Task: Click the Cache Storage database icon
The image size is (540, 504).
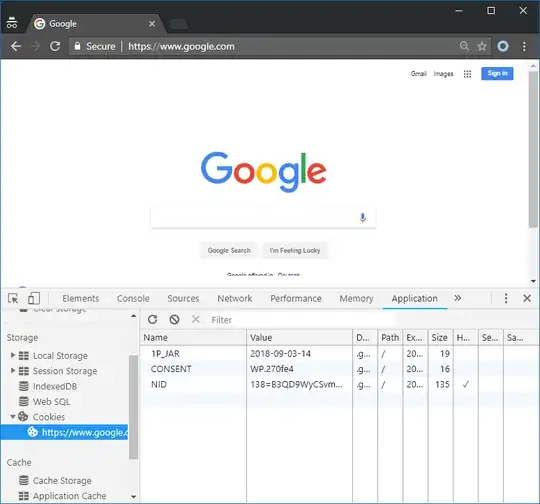Action: pyautogui.click(x=24, y=480)
